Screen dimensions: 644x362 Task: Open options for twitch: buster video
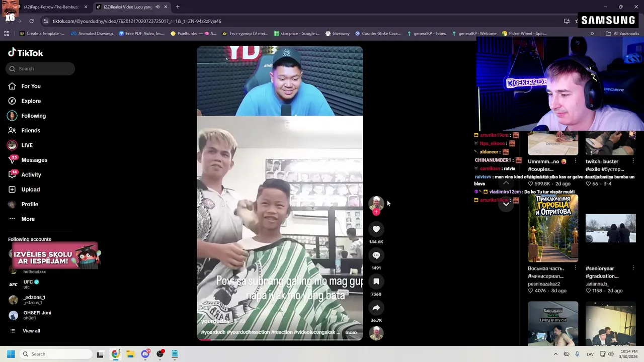click(x=633, y=161)
